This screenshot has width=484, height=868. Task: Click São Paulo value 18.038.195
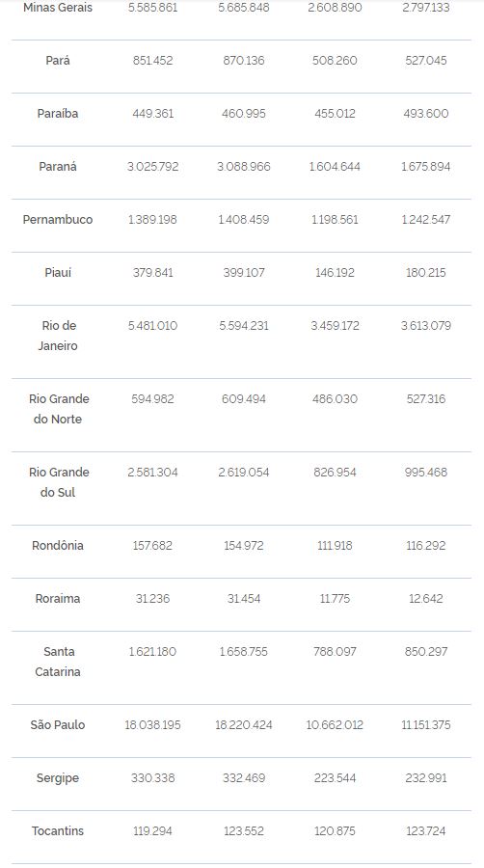[152, 724]
